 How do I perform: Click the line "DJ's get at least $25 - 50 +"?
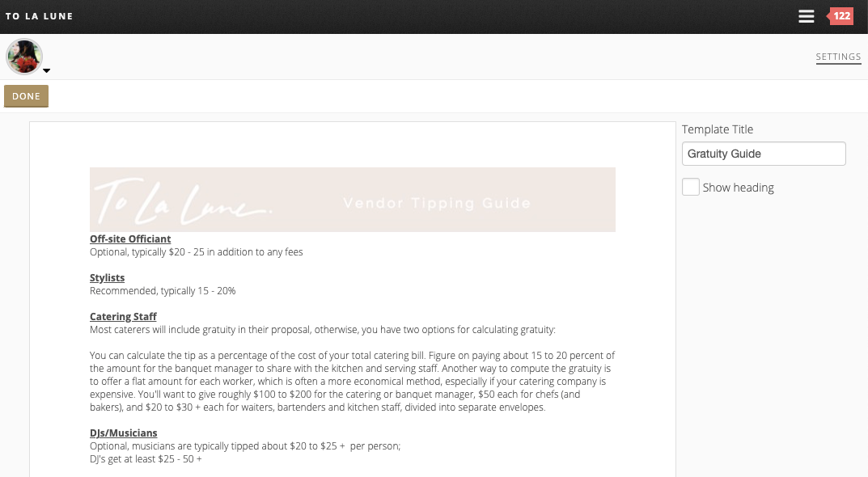coord(146,459)
